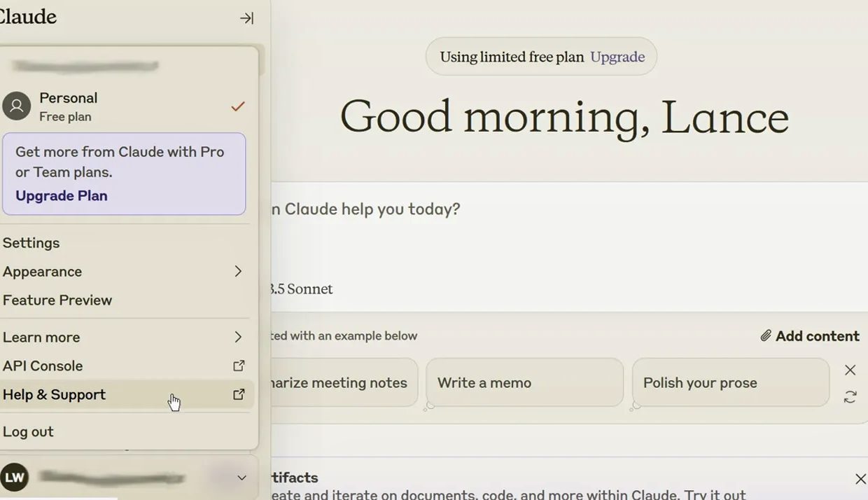Click into the chat prompt input
Screen dimensions: 868x500
[568, 209]
